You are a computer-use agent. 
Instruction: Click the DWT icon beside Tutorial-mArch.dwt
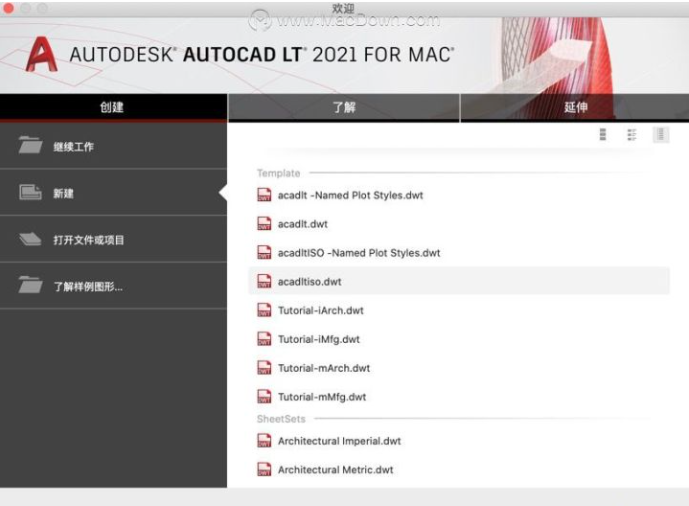click(264, 368)
